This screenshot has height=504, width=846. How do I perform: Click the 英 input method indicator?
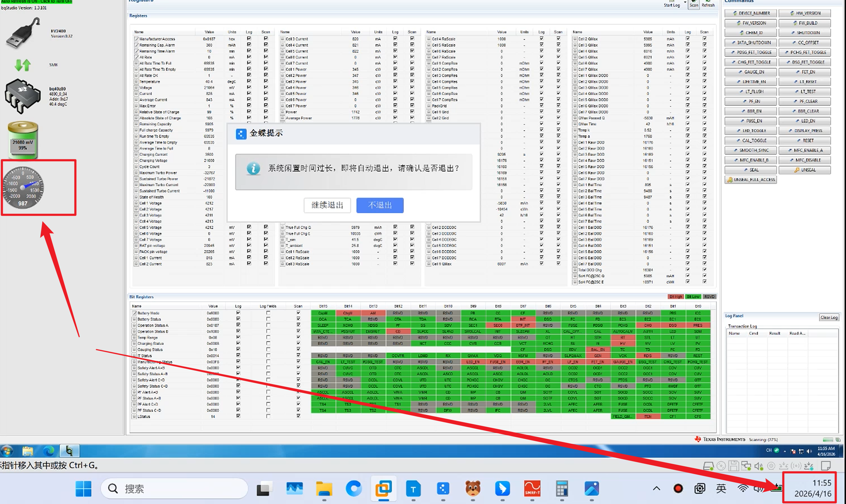click(721, 489)
